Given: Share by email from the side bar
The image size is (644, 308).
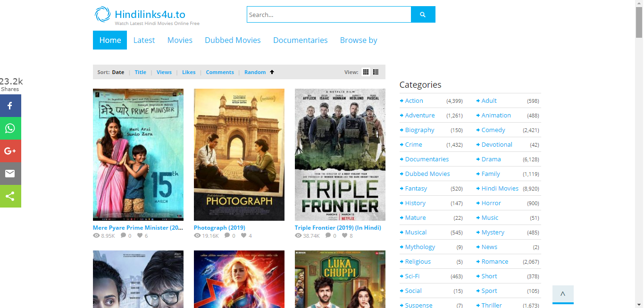Looking at the screenshot, I should (x=10, y=174).
